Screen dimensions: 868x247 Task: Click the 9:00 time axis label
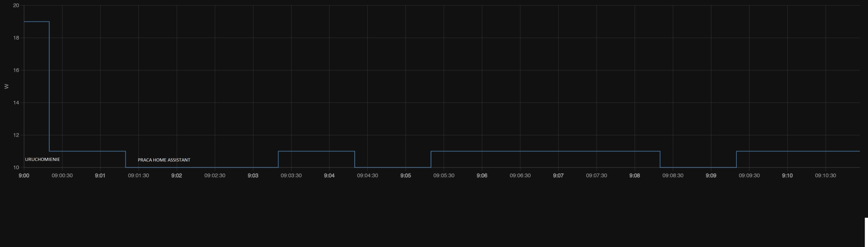coord(24,176)
